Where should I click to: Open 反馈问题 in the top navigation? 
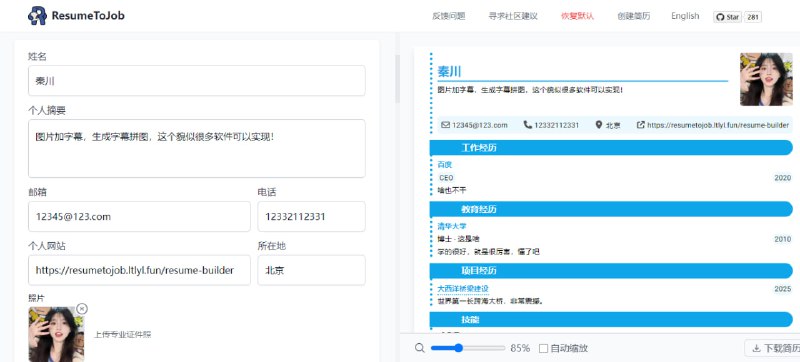pos(449,16)
